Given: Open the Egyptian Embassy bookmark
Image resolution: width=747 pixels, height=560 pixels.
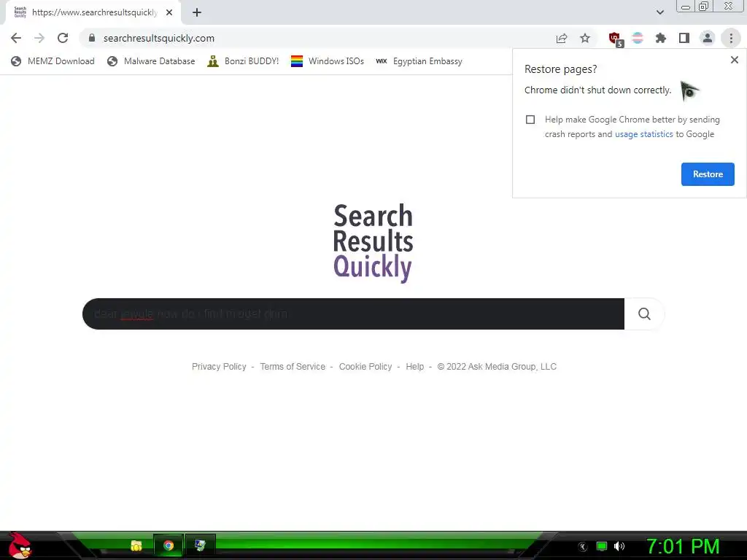Looking at the screenshot, I should [x=419, y=61].
